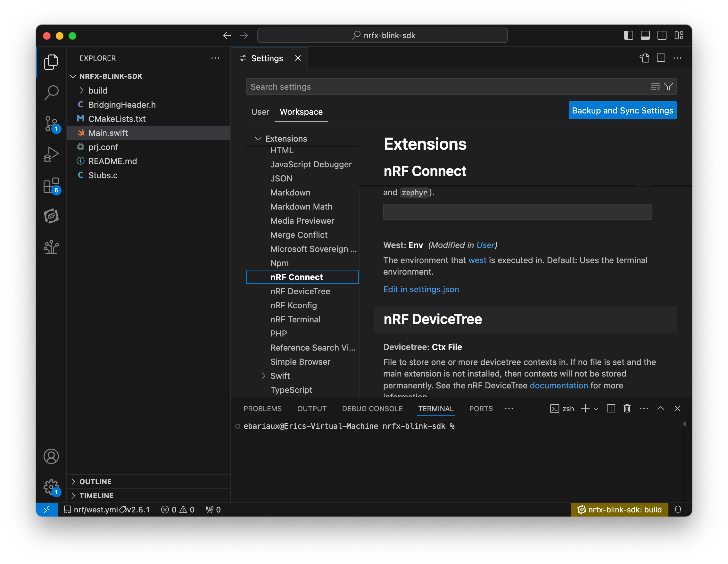The width and height of the screenshot is (728, 564).
Task: Open the Search view icon
Action: [x=51, y=93]
